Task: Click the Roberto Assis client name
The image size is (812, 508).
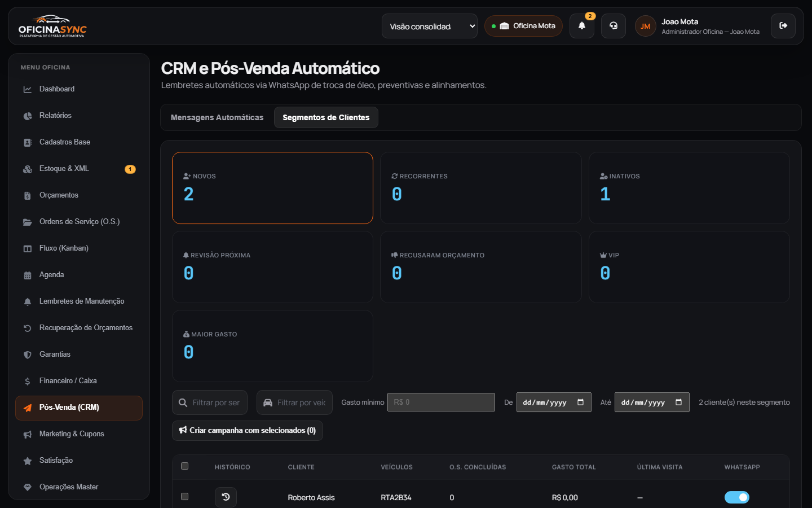Action: click(311, 497)
